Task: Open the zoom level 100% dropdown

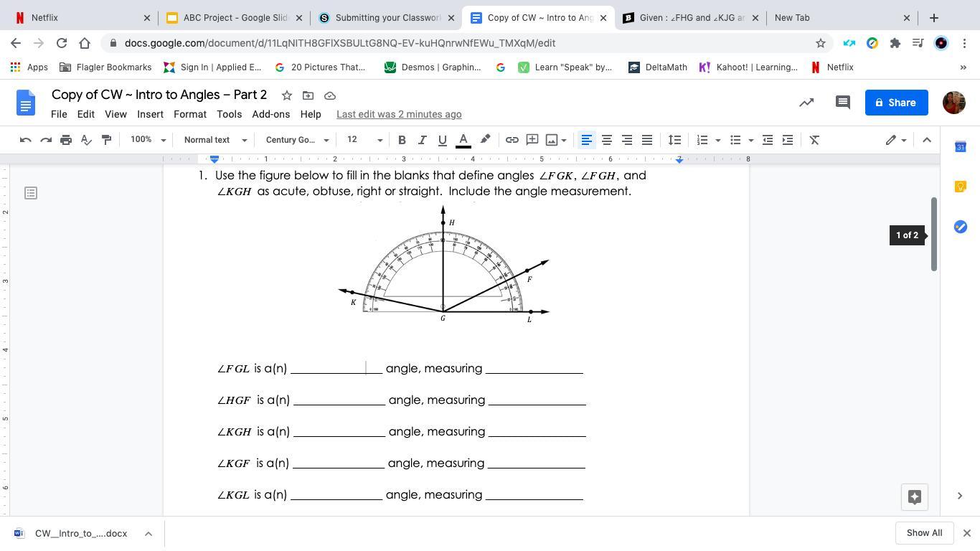Action: click(148, 140)
